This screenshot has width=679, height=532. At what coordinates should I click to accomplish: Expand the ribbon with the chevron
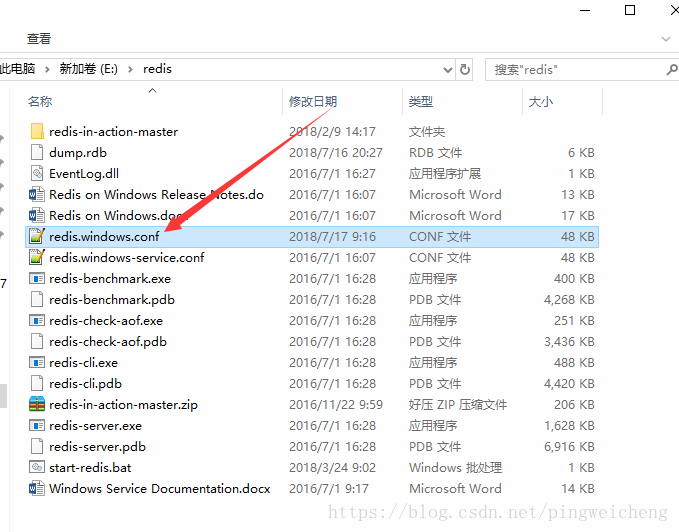667,38
